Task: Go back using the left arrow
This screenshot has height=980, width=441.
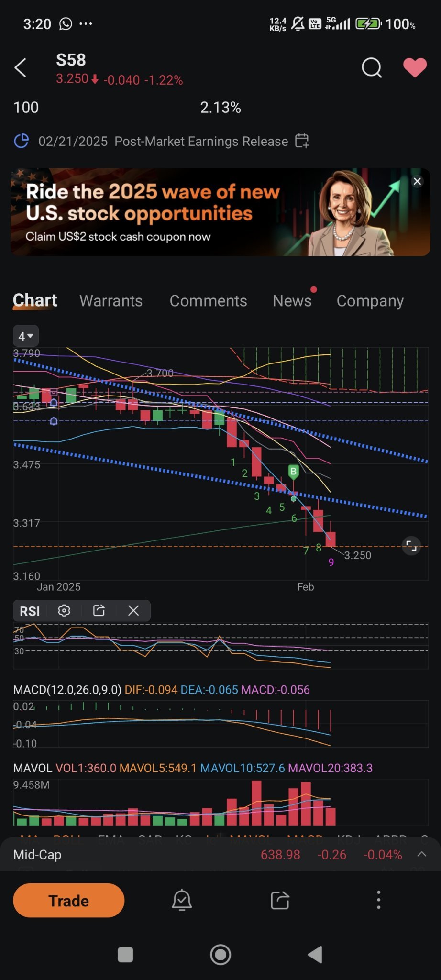Action: point(21,67)
